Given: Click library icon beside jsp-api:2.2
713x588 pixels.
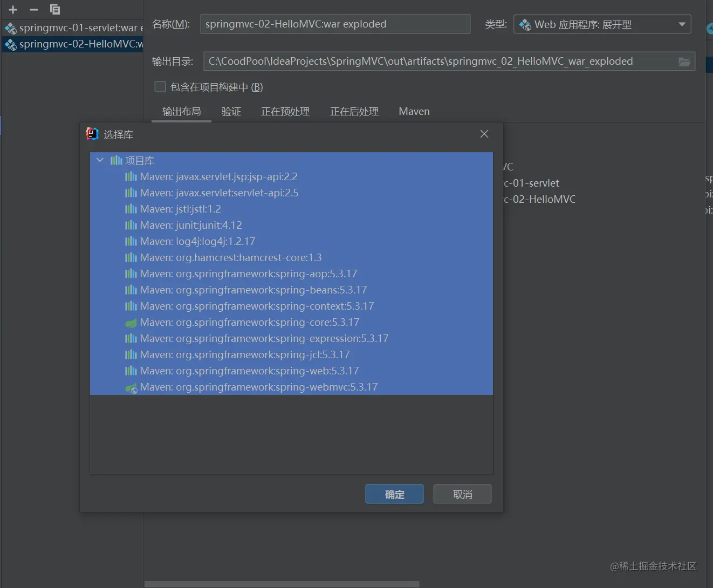Looking at the screenshot, I should [131, 177].
